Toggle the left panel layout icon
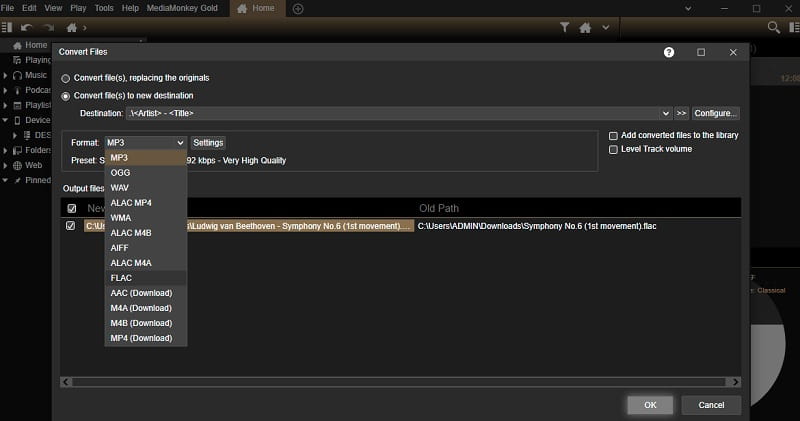 click(8, 27)
